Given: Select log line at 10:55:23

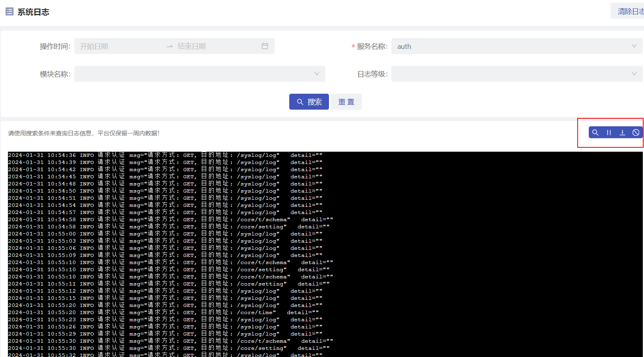Looking at the screenshot, I should [165, 320].
